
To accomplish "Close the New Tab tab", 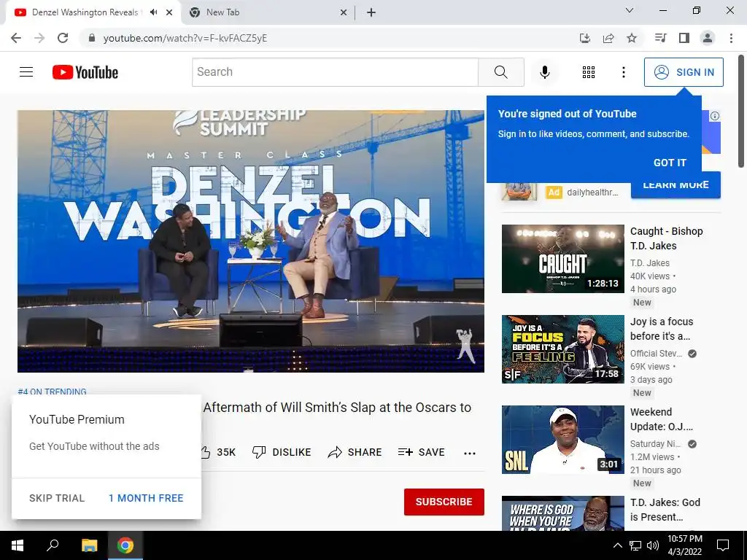I will click(343, 12).
